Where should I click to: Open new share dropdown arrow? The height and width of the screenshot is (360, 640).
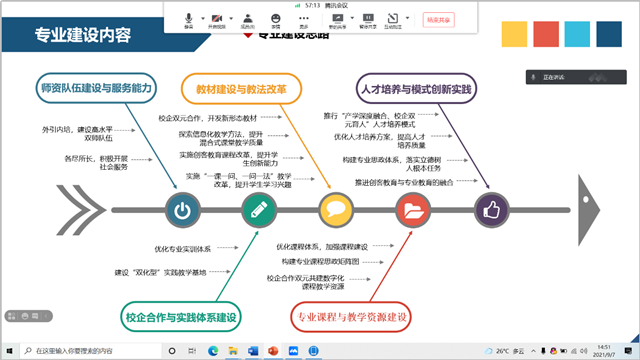352,18
